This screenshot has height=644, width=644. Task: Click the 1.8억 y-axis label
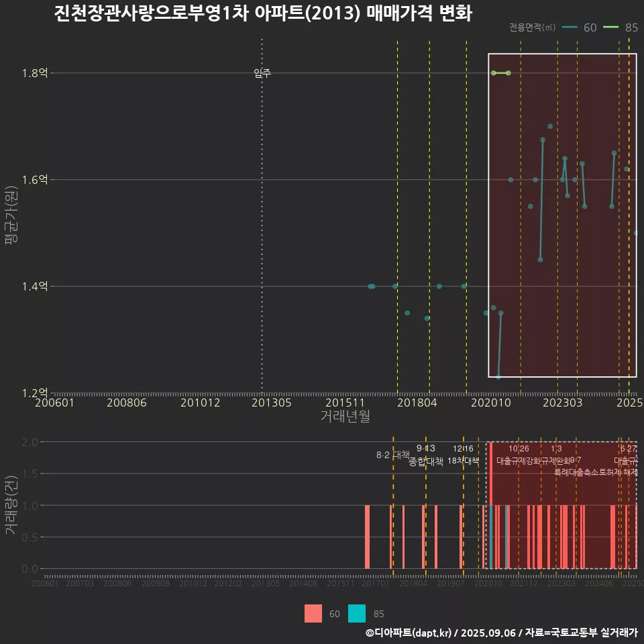point(34,73)
